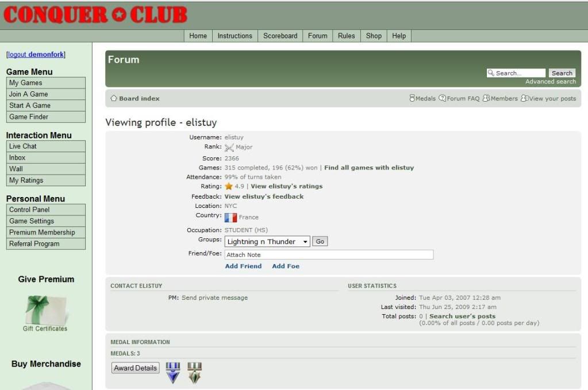Click the green and brown medal icon
Viewport: 588px width, 390px height.
tap(195, 372)
